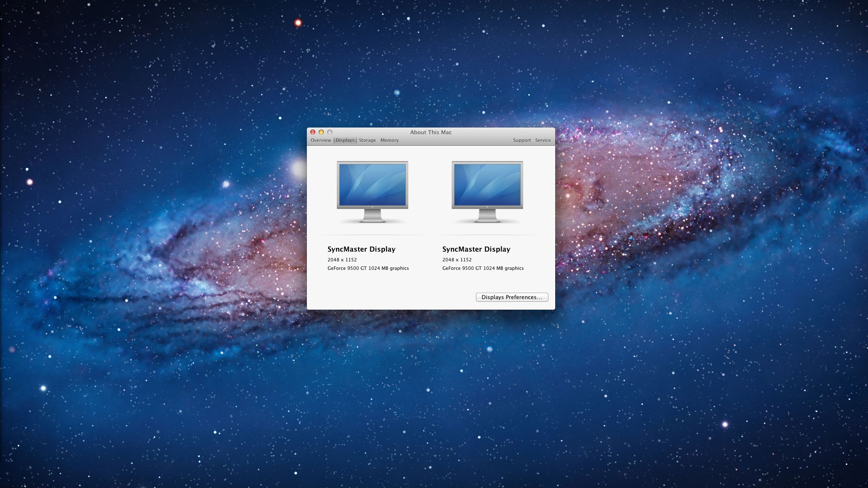Screen dimensions: 868x488
Task: Click the right SyncMaster monitor image
Action: pos(487,192)
